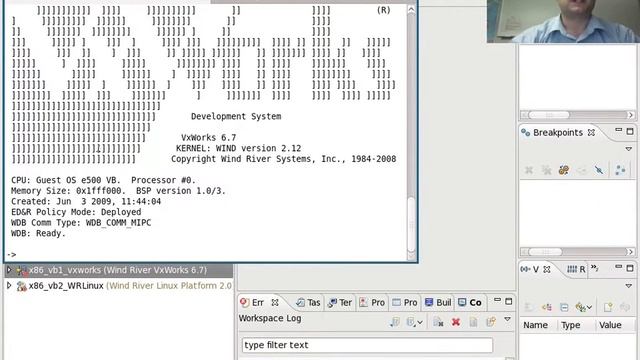
Task: Click the clear log viewer icon
Action: [438, 322]
